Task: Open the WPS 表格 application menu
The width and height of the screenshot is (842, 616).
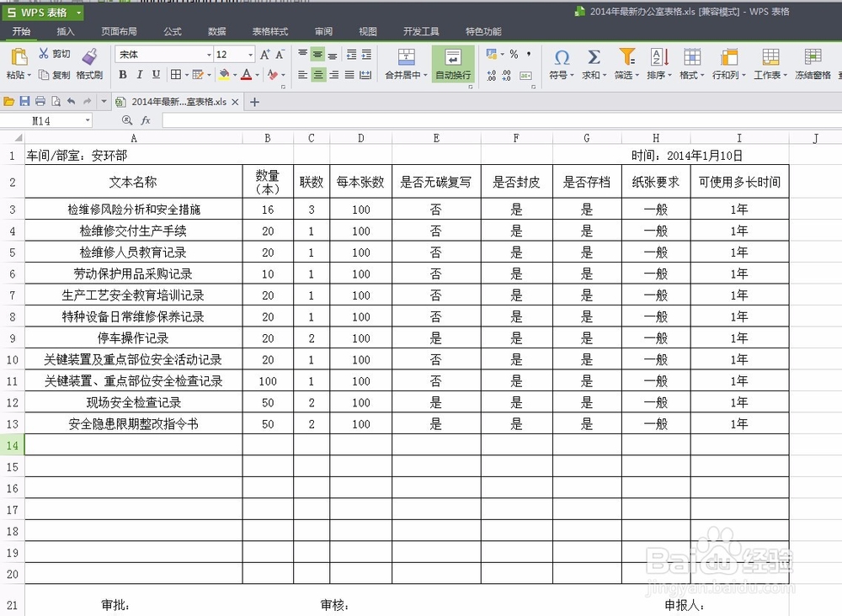Action: tap(43, 13)
